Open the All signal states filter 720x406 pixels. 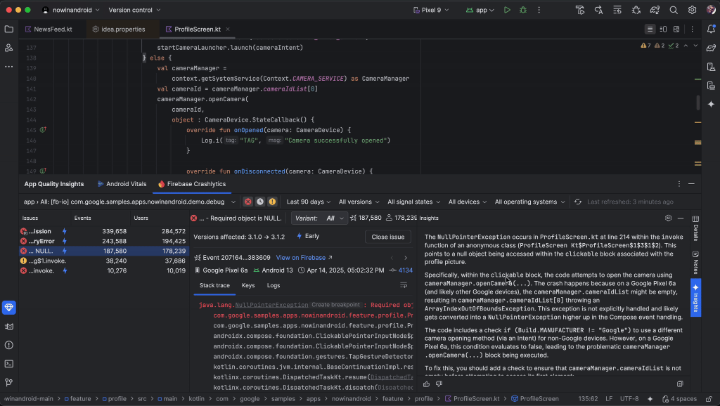(x=414, y=202)
